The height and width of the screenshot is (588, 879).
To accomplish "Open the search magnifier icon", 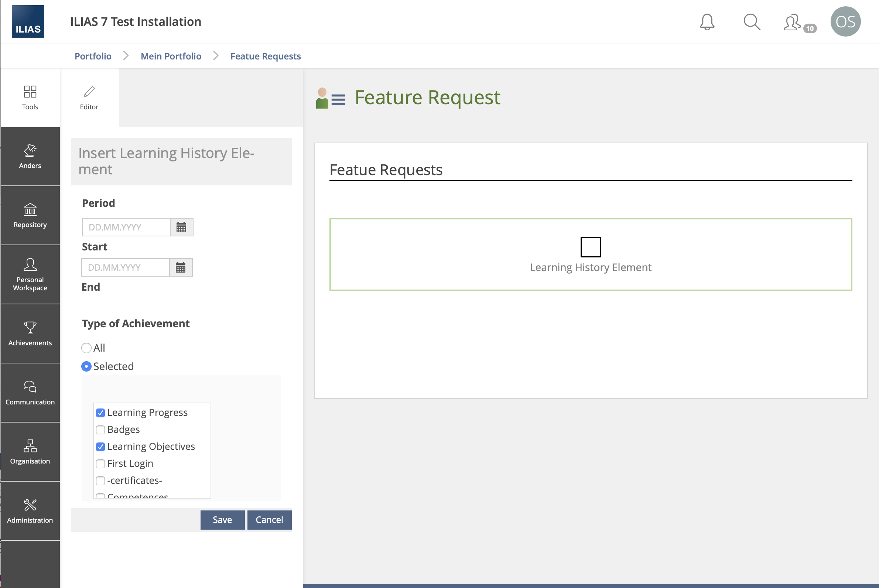I will [752, 22].
